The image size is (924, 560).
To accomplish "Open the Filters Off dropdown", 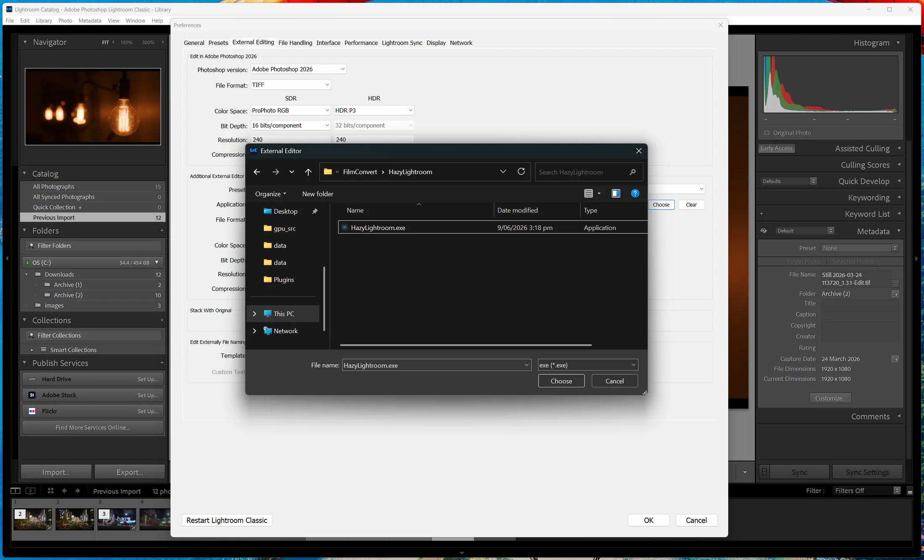I will point(867,491).
